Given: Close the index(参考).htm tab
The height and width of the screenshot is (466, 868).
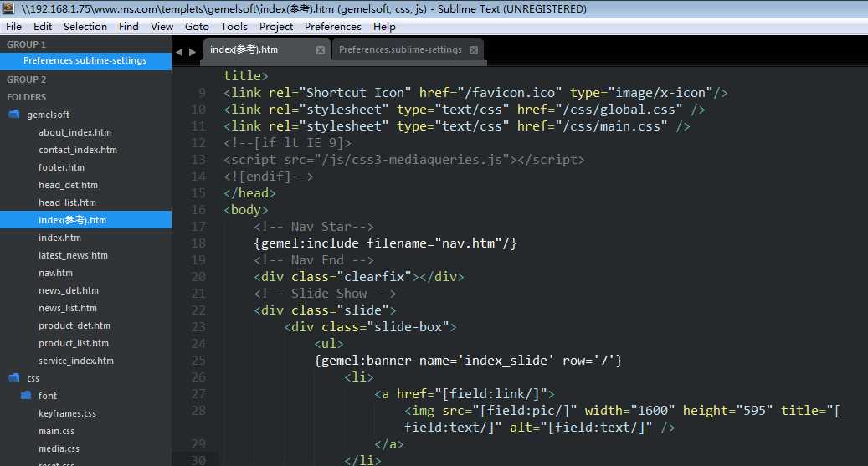Looking at the screenshot, I should pos(321,50).
